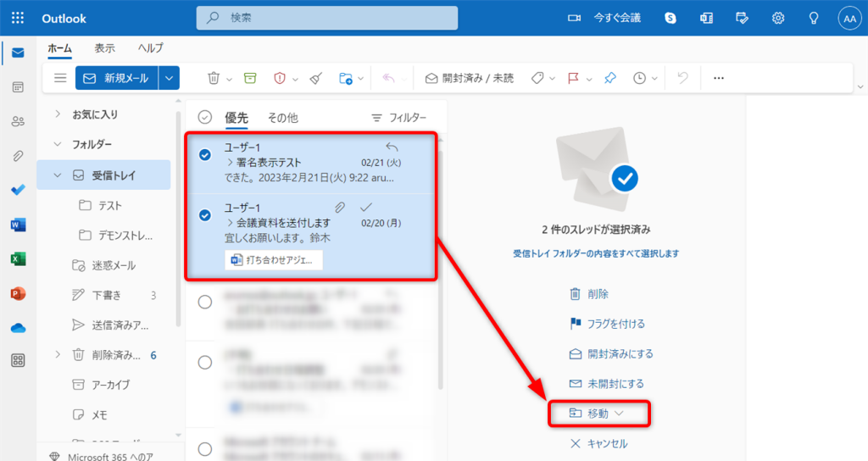Open the 移動 dropdown in reading pane

598,414
